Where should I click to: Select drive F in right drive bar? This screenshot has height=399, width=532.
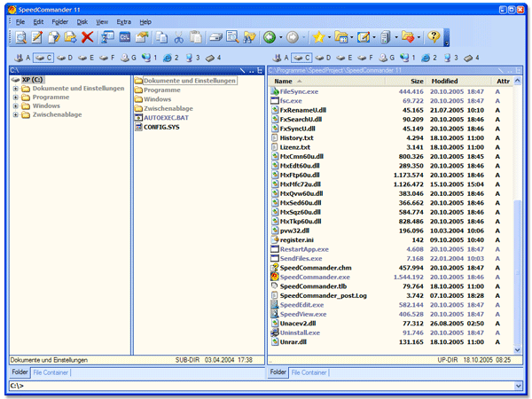pos(365,58)
